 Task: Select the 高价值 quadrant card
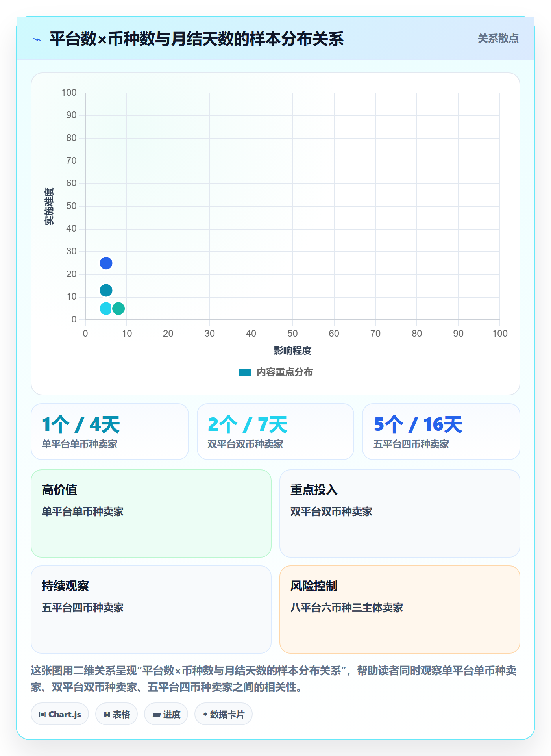coord(151,513)
